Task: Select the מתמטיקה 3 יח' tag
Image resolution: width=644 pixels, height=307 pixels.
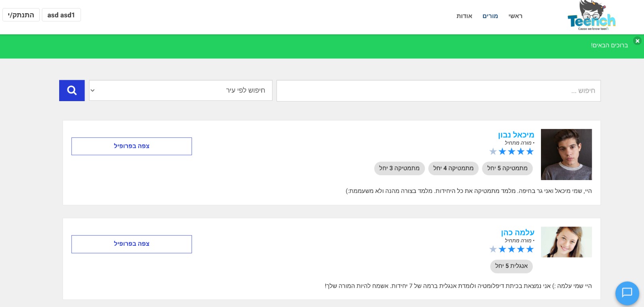Action: coord(399,168)
